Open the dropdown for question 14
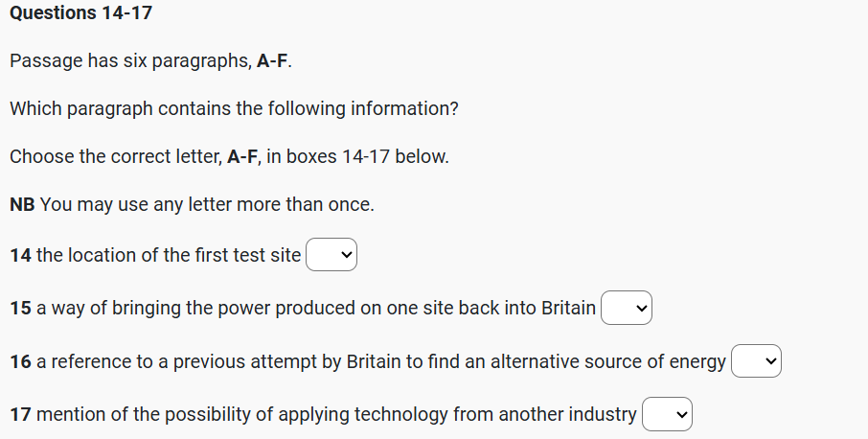 pyautogui.click(x=331, y=255)
